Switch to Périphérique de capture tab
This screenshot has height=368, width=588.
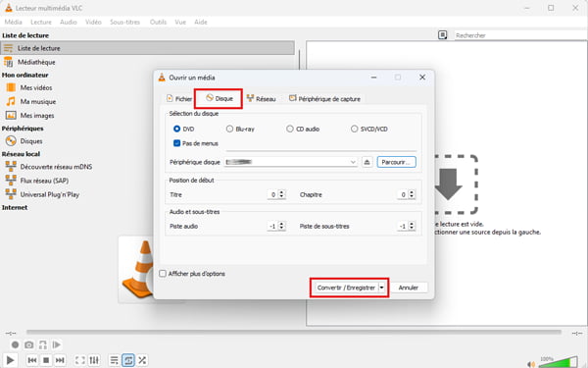(324, 99)
